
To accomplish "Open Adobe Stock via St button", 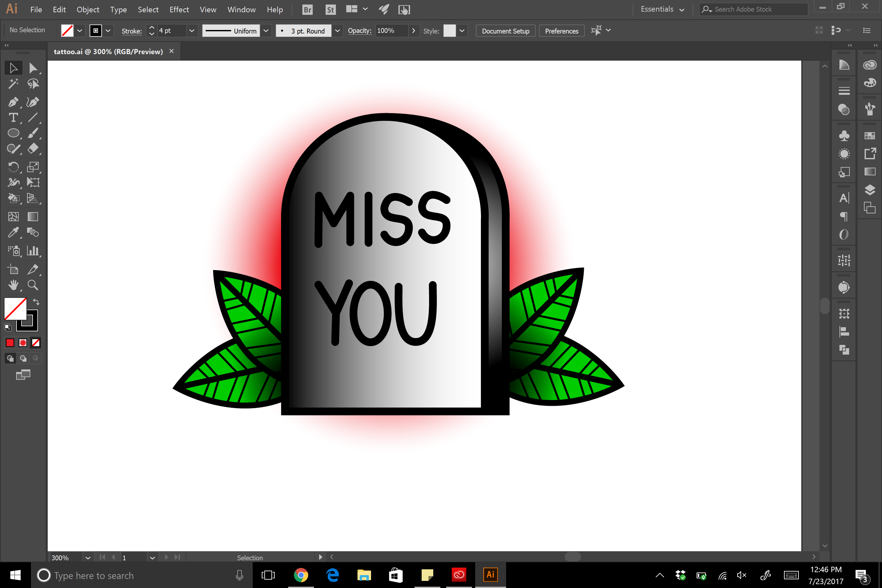I will tap(330, 9).
